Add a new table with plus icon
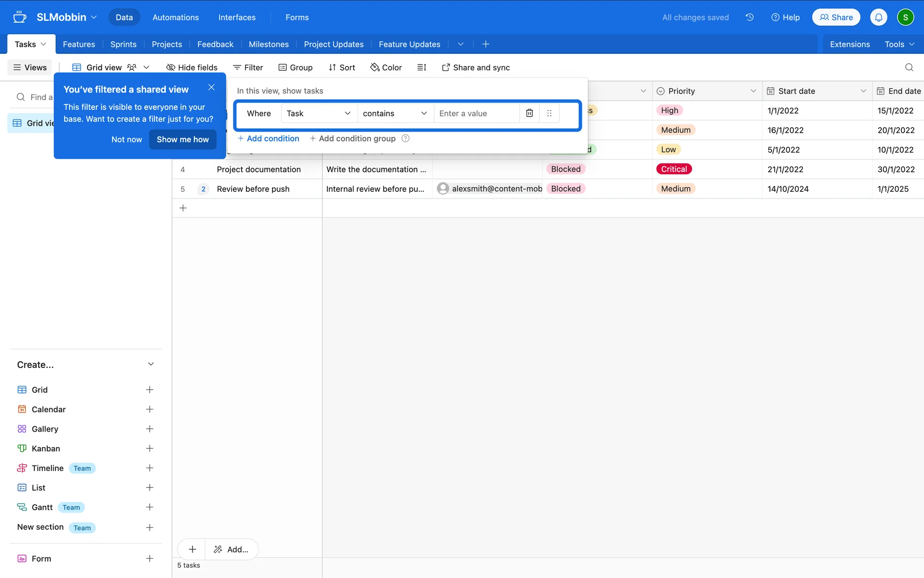 [x=486, y=44]
